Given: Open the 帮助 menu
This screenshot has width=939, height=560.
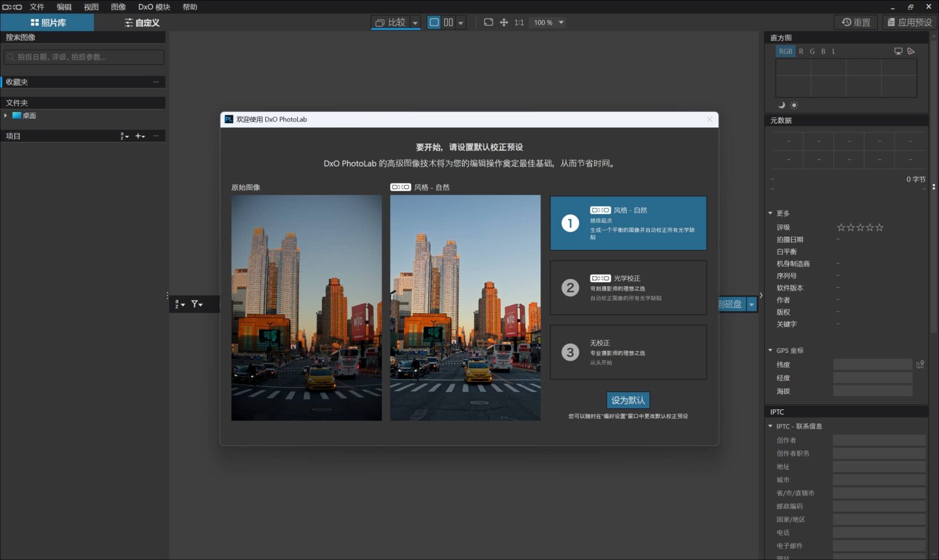Looking at the screenshot, I should pos(190,7).
